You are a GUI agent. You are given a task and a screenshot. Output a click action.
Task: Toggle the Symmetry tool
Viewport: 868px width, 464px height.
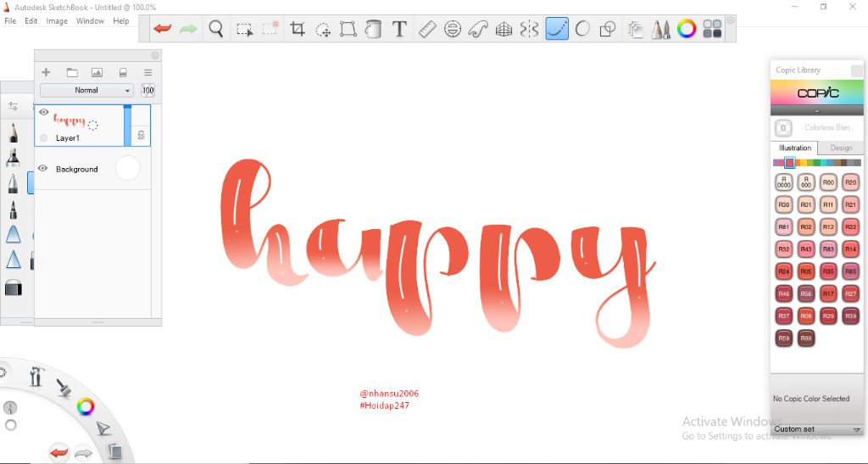[x=529, y=29]
